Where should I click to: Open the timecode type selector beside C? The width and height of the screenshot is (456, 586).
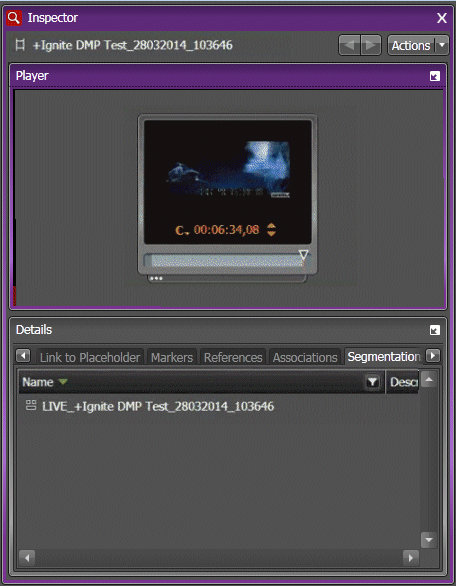(182, 230)
